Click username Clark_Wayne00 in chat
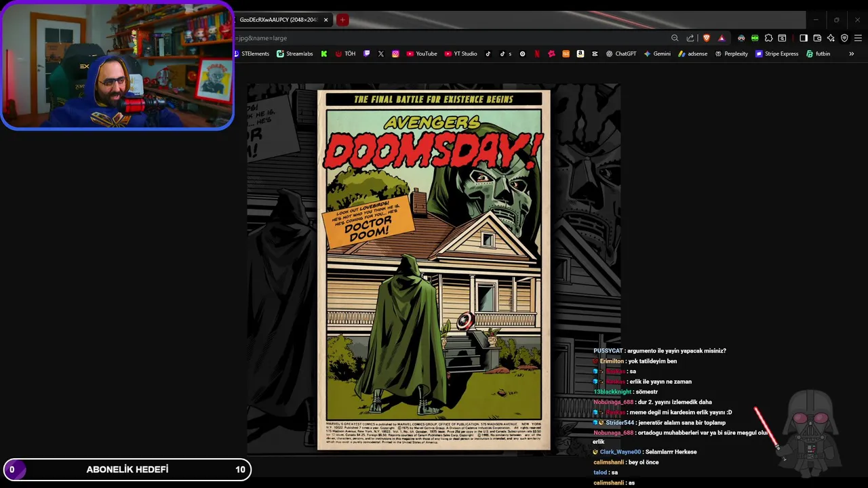Viewport: 868px width, 488px height. (620, 452)
